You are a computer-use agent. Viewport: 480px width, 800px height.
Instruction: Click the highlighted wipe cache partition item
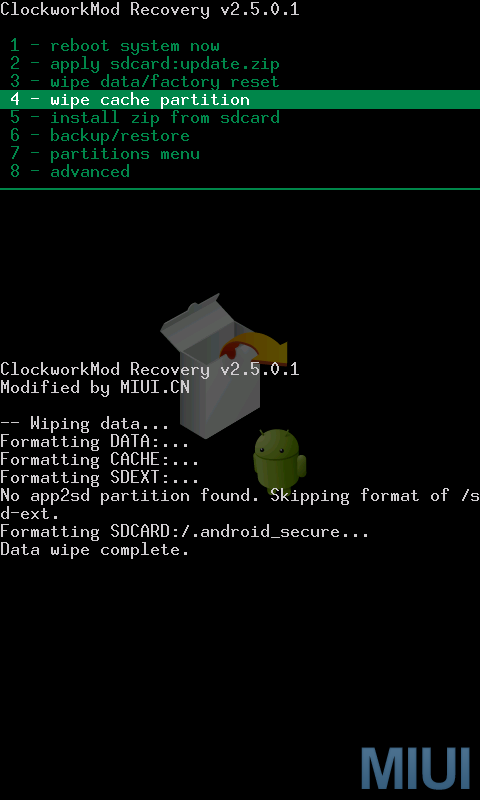click(x=240, y=99)
